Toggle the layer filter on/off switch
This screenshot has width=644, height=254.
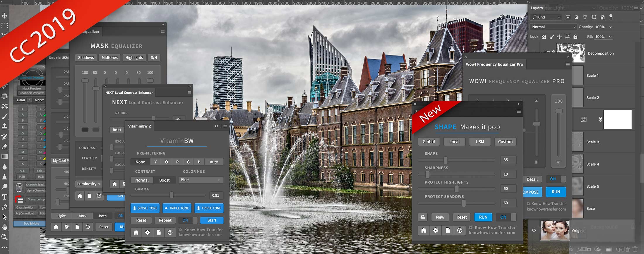point(611,17)
